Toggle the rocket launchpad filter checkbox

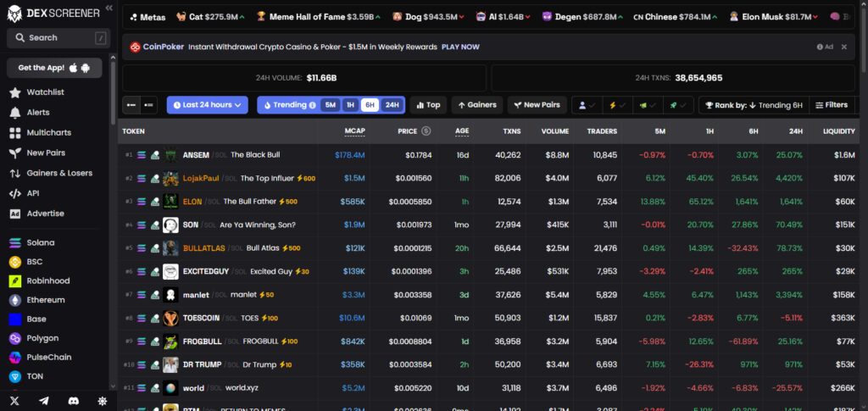click(x=678, y=104)
